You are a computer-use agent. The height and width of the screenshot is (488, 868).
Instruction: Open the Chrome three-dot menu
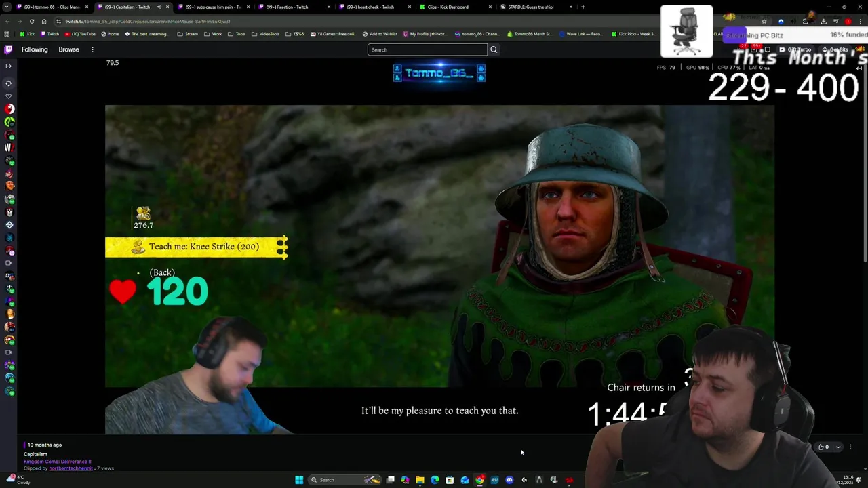click(x=860, y=21)
